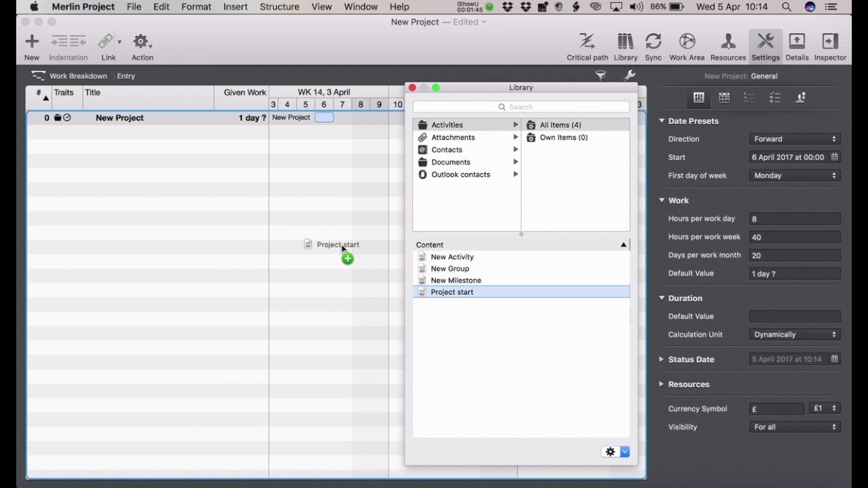The height and width of the screenshot is (488, 868).
Task: Select Outlook contacts in Library
Action: (x=467, y=174)
